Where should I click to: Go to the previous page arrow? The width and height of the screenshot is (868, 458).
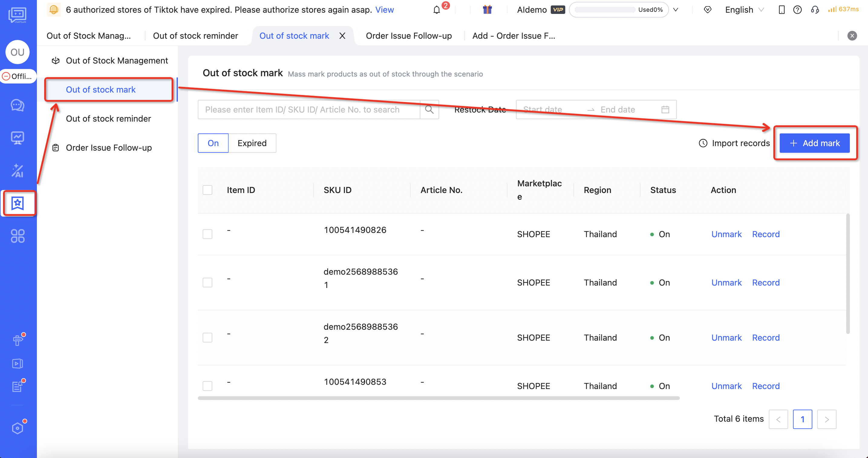click(778, 419)
